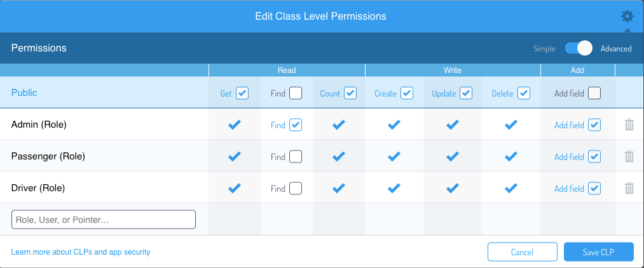Uncheck the Public Update checkbox

coord(466,93)
